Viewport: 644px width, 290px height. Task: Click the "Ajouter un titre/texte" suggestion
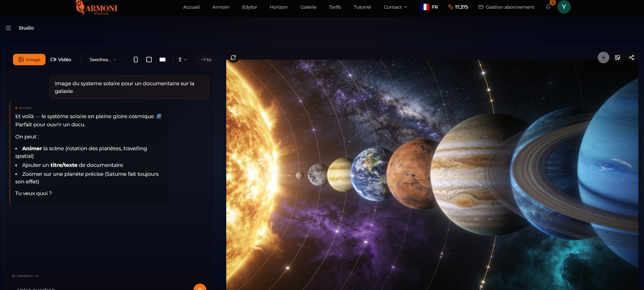tap(72, 165)
